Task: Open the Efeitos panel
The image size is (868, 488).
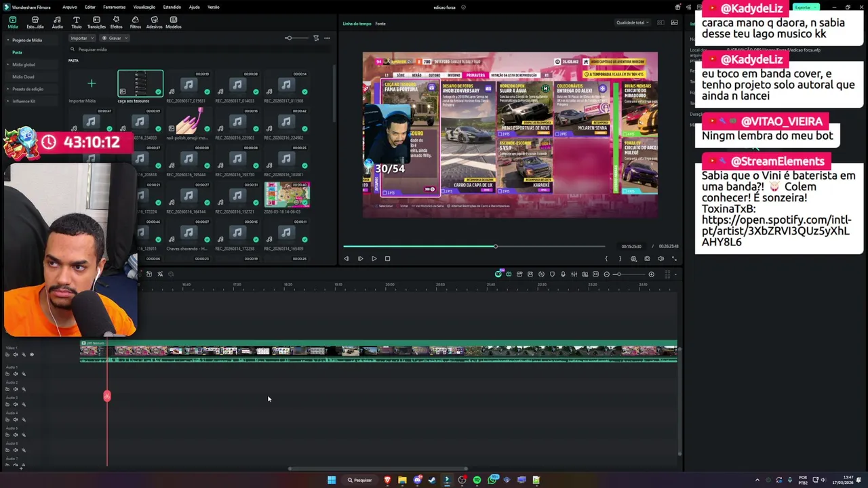Action: (x=116, y=22)
